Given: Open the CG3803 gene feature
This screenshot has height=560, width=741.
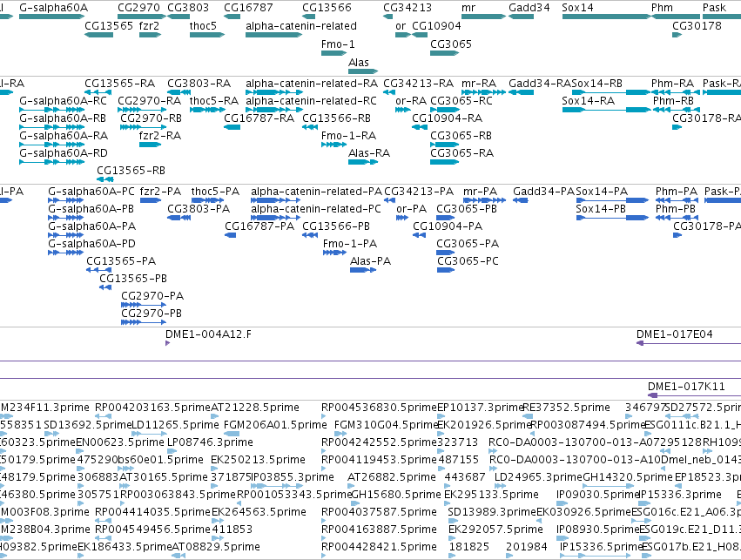Looking at the screenshot, I should click(x=179, y=17).
